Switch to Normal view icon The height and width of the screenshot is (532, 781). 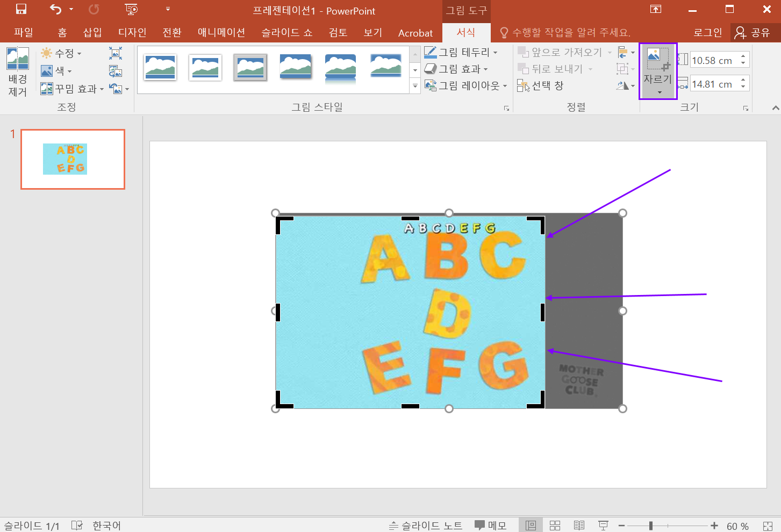[531, 526]
